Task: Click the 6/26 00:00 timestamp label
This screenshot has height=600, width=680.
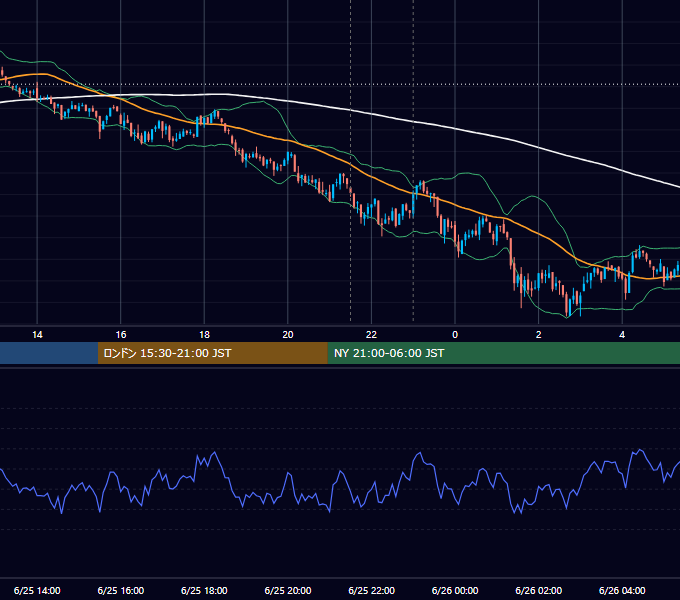Action: tap(455, 590)
